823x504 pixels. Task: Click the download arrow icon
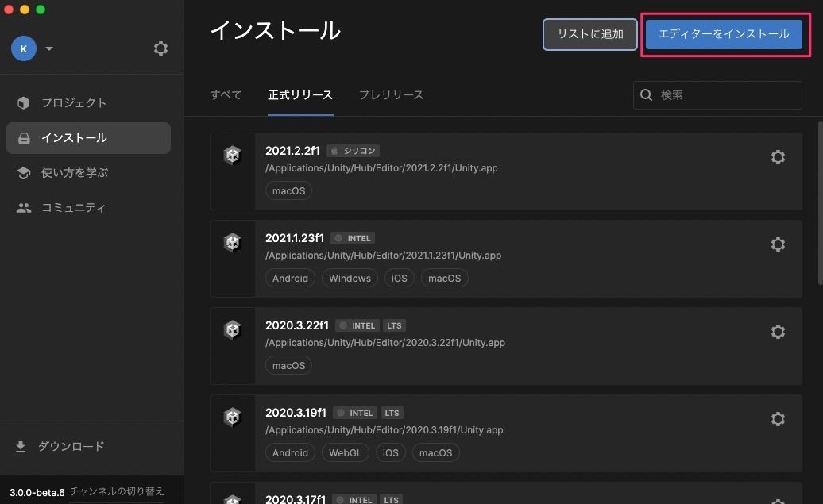tap(21, 447)
